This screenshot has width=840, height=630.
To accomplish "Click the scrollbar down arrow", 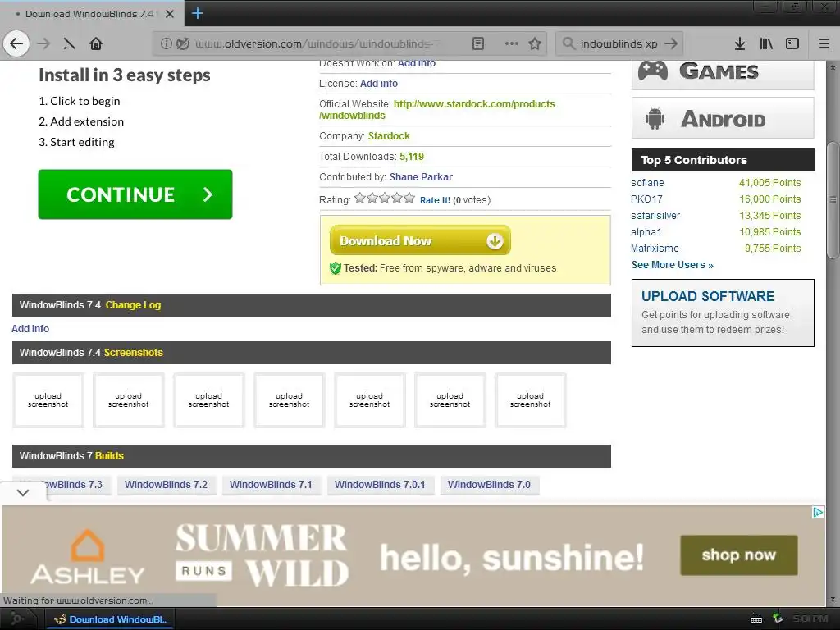I will 833,600.
